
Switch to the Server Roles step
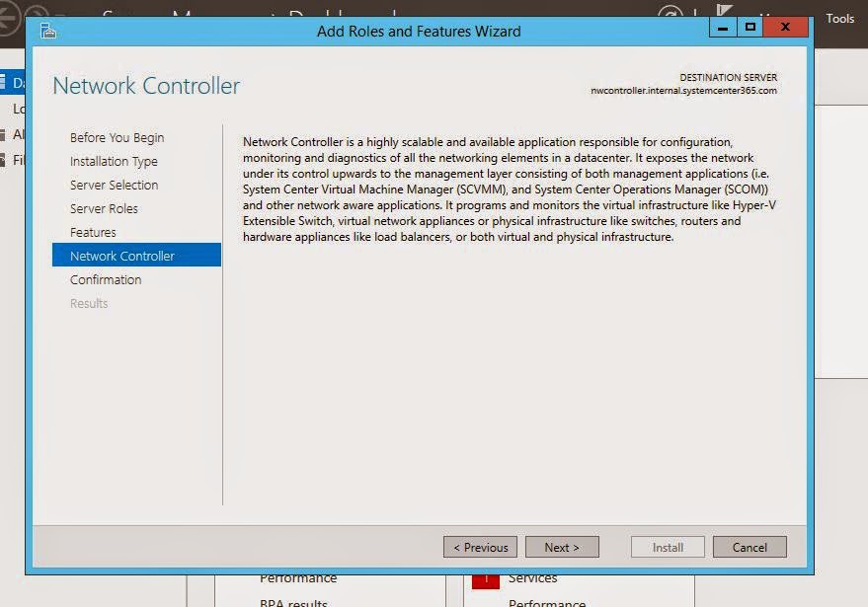point(104,209)
